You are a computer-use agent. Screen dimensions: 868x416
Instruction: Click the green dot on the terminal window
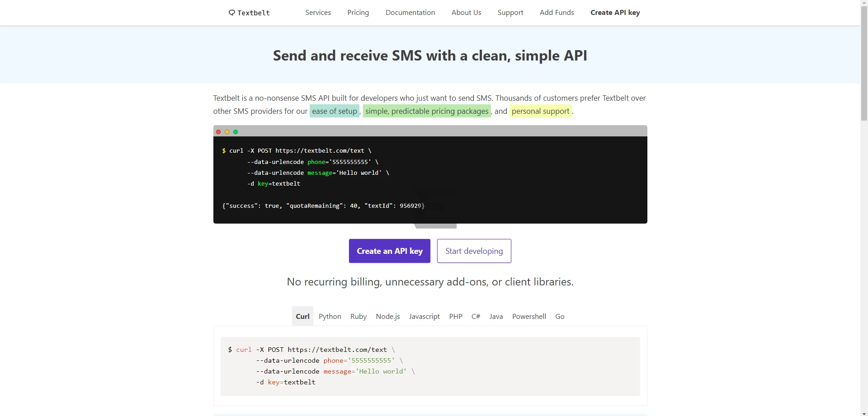236,132
